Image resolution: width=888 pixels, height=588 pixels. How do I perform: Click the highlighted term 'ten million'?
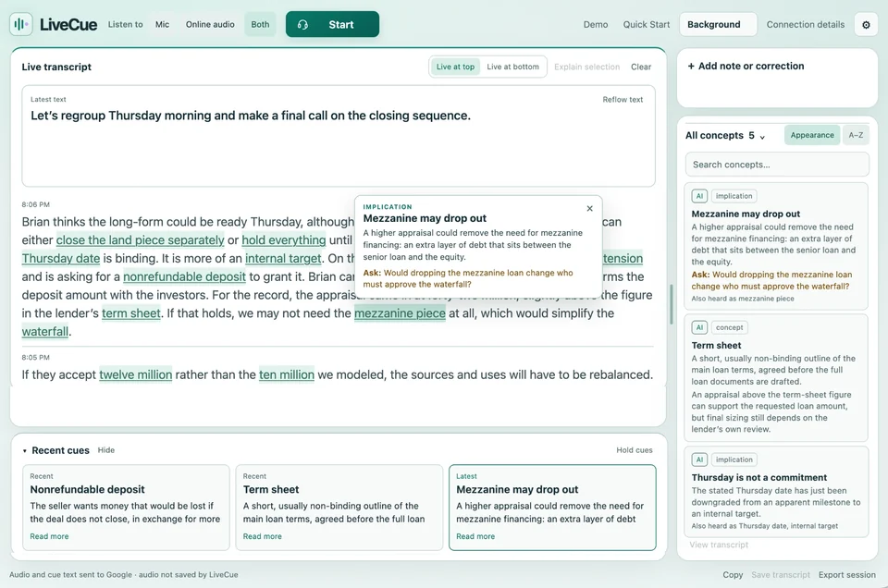click(x=287, y=374)
